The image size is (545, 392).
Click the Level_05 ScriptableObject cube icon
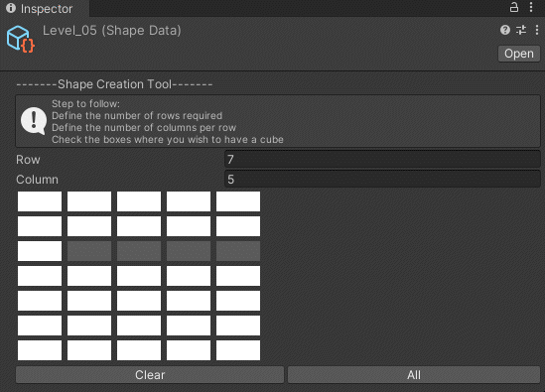21,40
